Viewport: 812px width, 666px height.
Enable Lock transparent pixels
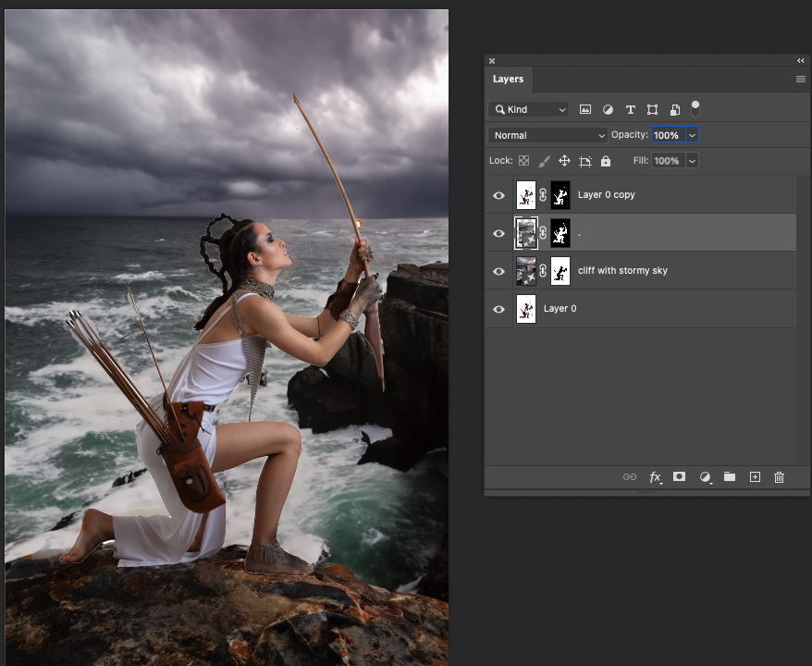tap(523, 160)
